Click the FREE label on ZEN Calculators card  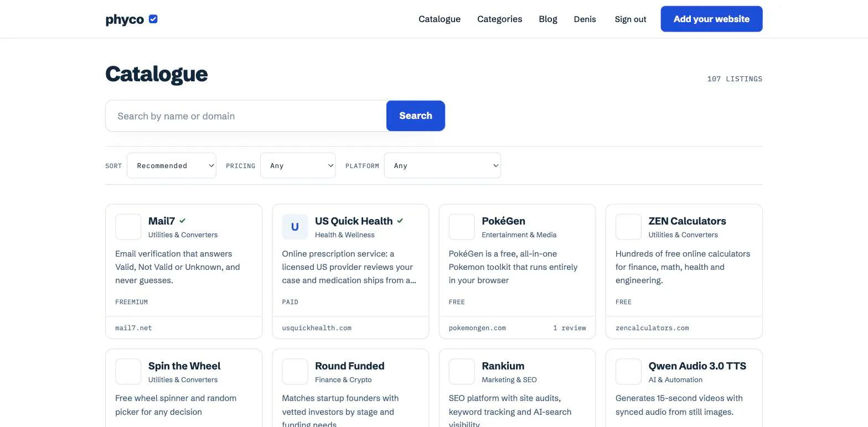pyautogui.click(x=623, y=302)
